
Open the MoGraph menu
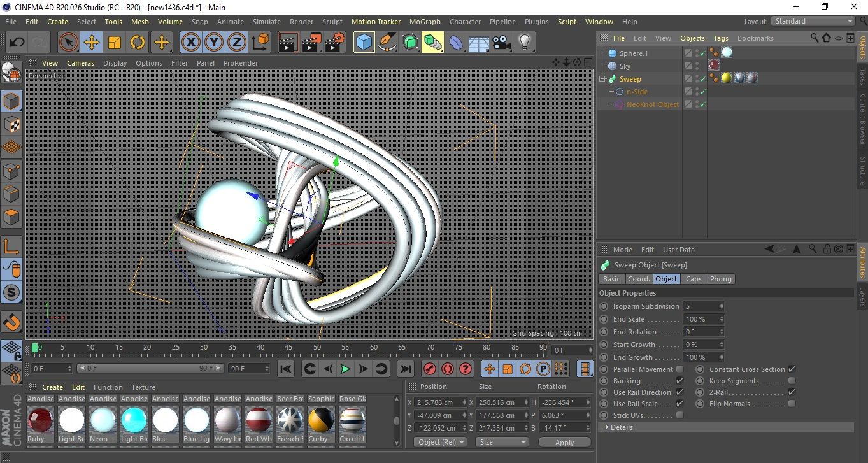tap(425, 22)
